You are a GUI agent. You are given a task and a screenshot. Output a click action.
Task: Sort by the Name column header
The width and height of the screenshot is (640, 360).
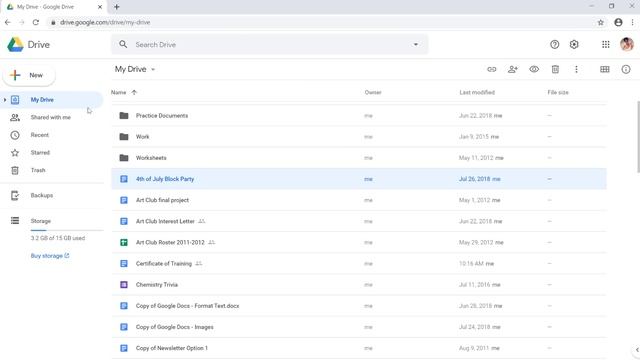[x=118, y=92]
